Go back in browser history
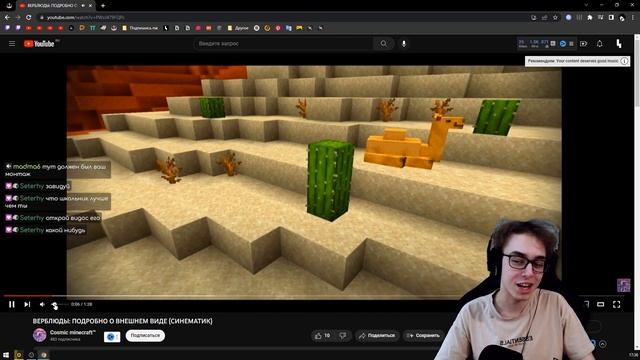The image size is (640, 360). coord(7,18)
